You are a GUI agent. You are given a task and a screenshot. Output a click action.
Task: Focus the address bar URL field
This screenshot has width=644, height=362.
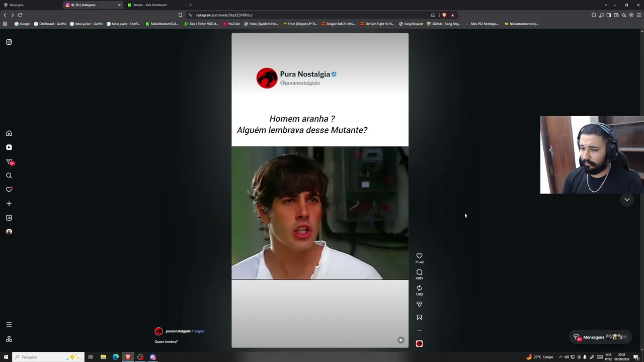point(307,15)
